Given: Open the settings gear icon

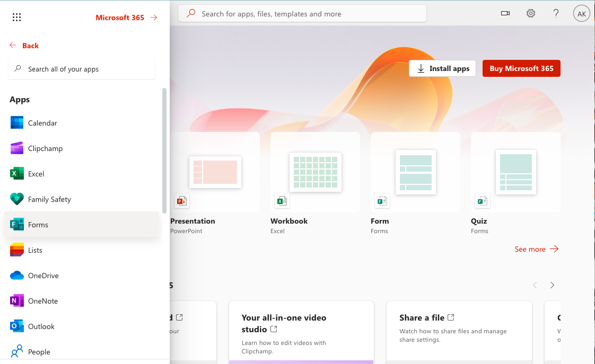Looking at the screenshot, I should 530,14.
